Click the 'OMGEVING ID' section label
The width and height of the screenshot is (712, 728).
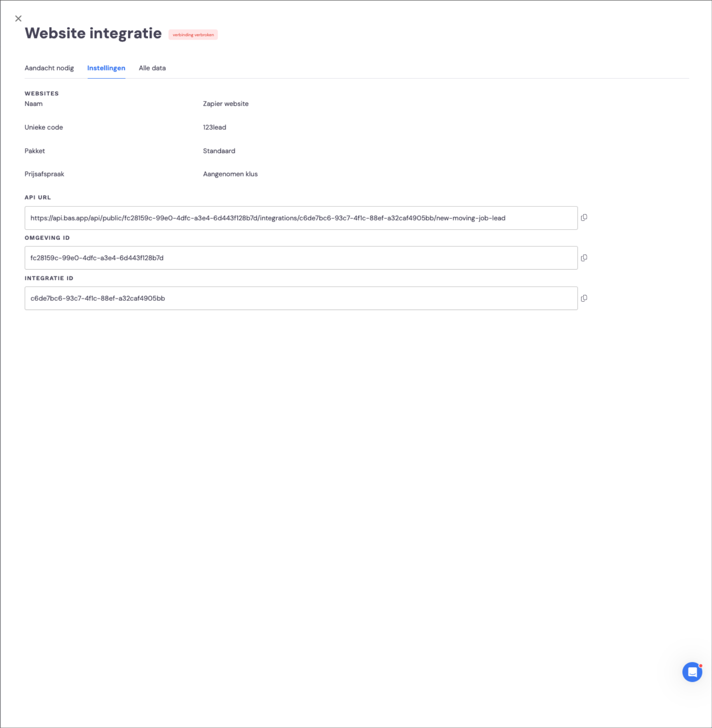point(47,238)
